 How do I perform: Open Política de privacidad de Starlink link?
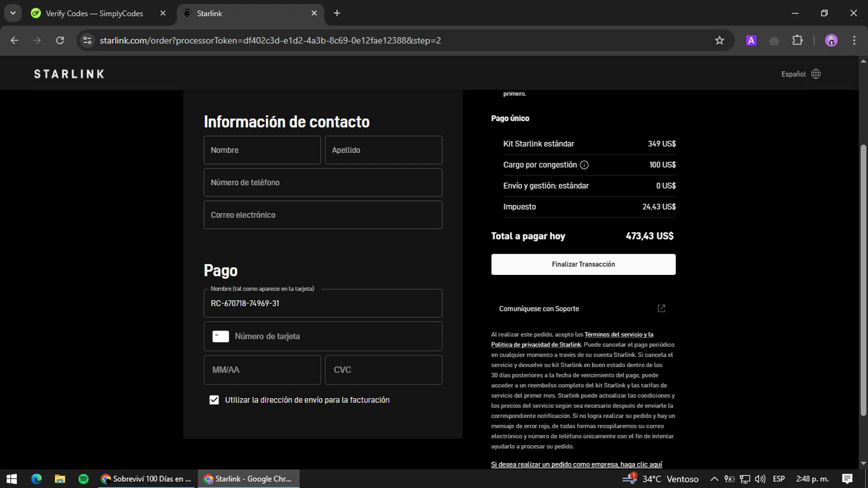click(536, 344)
